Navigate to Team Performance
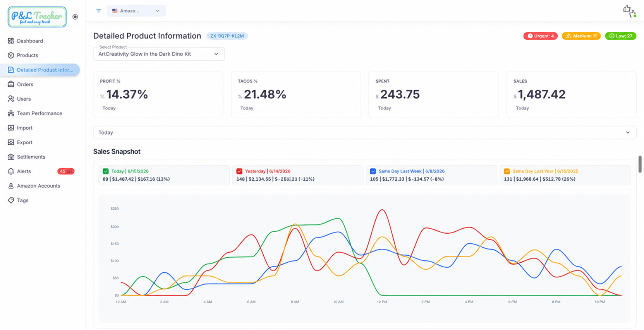Screen dimensions: 644x330 [39, 113]
